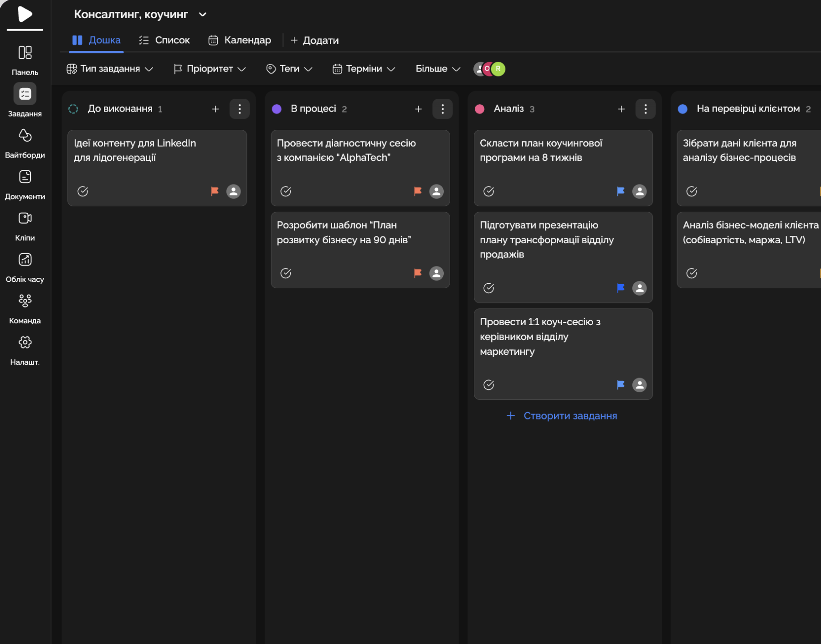Image resolution: width=821 pixels, height=644 pixels.
Task: Click the pink Аналіз status color dot
Action: click(x=479, y=109)
